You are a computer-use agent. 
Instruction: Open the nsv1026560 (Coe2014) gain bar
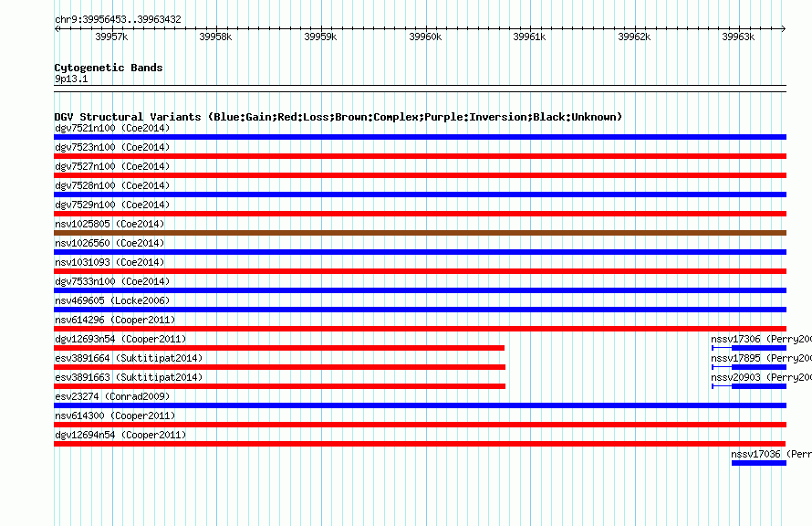pos(420,252)
